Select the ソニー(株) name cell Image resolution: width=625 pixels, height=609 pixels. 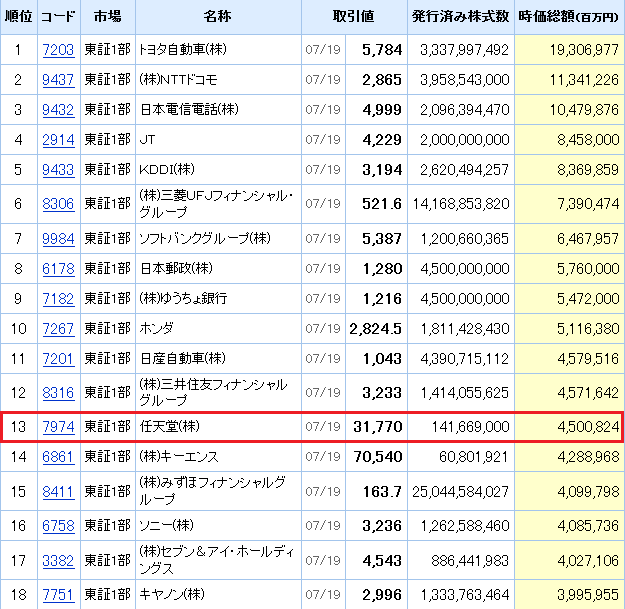[x=218, y=526]
